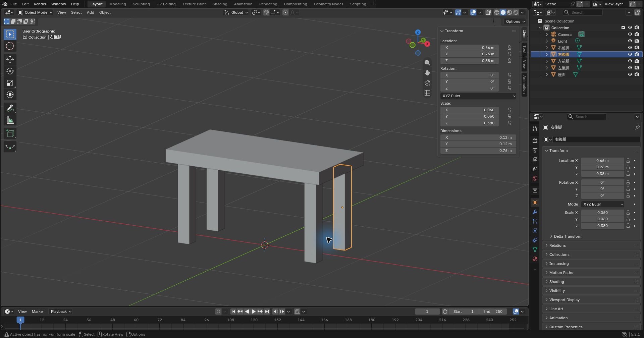Viewport: 644px width, 338px height.
Task: Open the Add menu in viewport header
Action: click(90, 12)
